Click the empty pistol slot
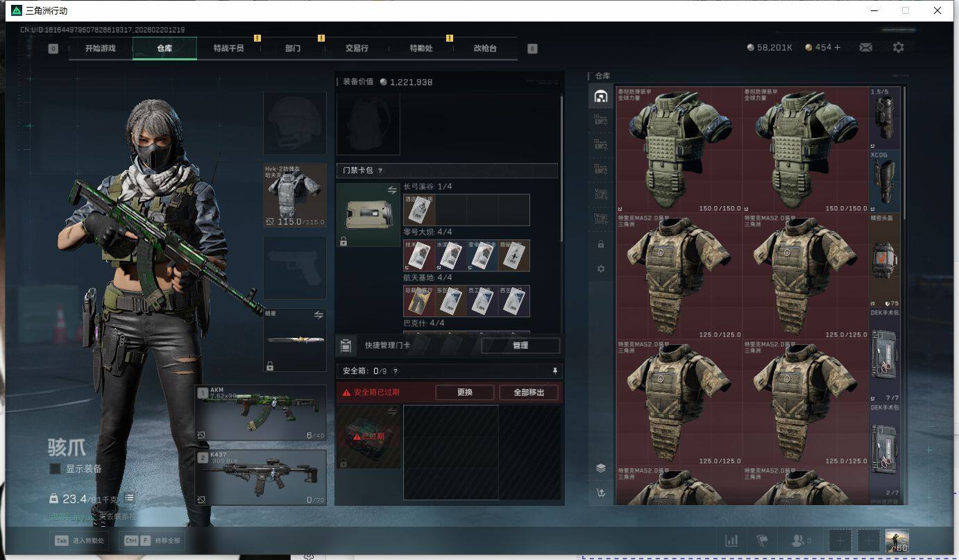Image resolution: width=959 pixels, height=560 pixels. (x=295, y=268)
